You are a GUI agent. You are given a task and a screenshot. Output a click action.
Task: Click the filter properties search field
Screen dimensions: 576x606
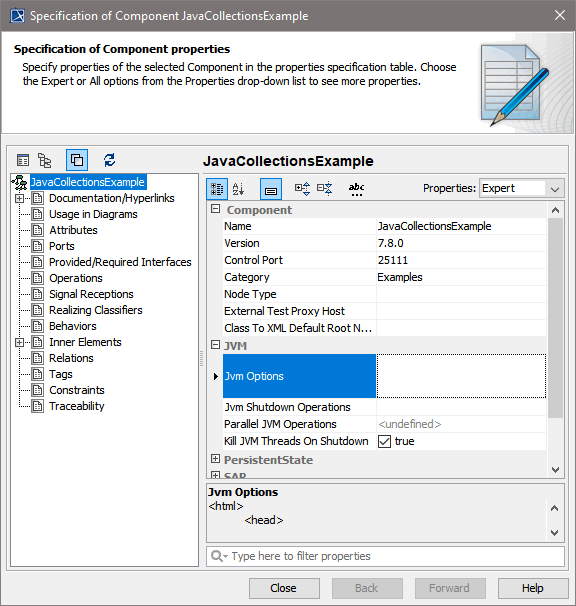pyautogui.click(x=385, y=556)
